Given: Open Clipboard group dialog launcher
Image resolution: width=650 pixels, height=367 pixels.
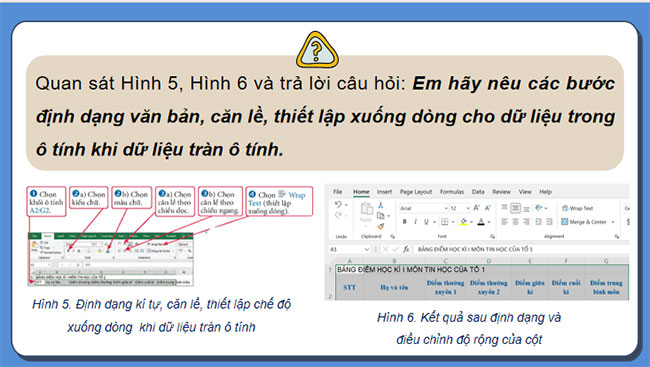Looking at the screenshot, I should pos(392,236).
